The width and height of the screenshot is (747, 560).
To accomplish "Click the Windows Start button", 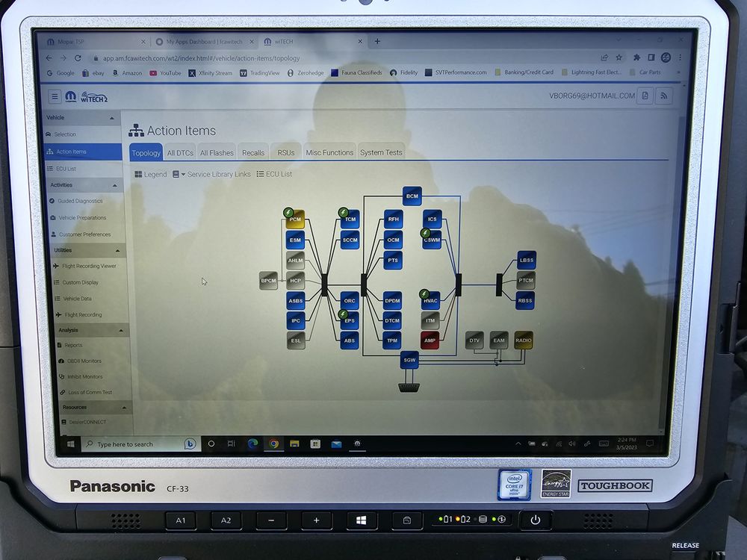I will pyautogui.click(x=71, y=444).
